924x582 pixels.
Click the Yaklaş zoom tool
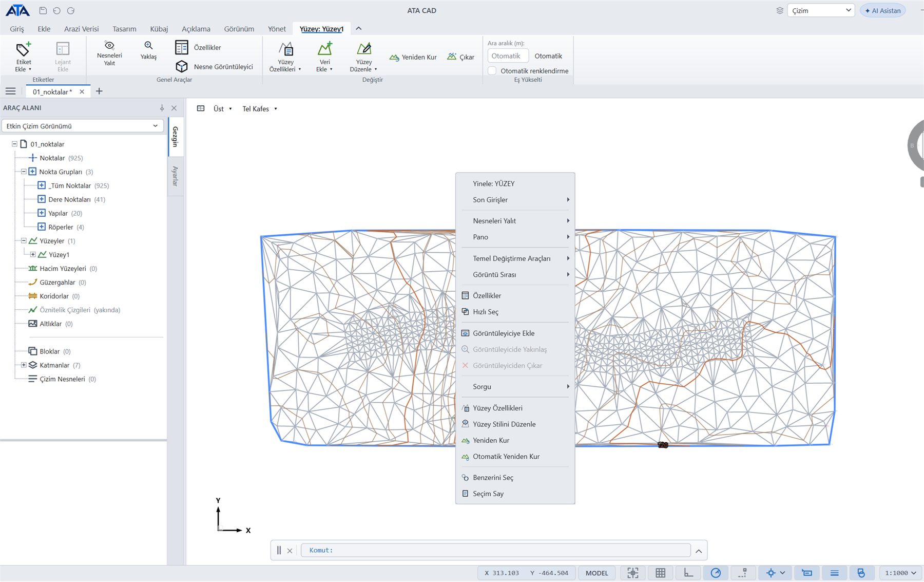pyautogui.click(x=148, y=46)
